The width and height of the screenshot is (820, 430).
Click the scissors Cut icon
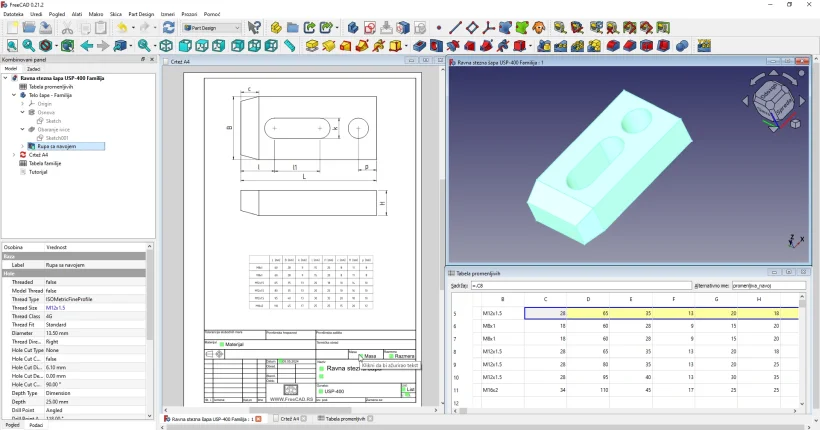(x=67, y=28)
